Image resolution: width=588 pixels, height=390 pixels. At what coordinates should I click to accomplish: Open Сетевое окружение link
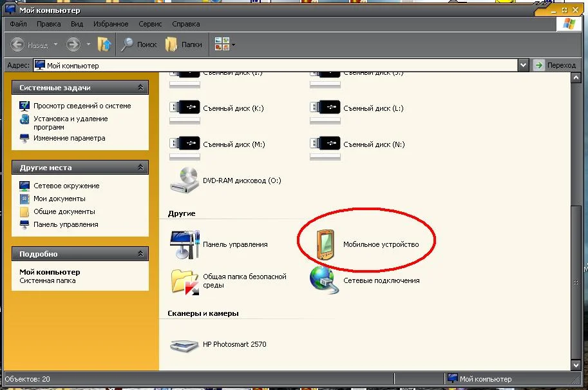coord(66,186)
